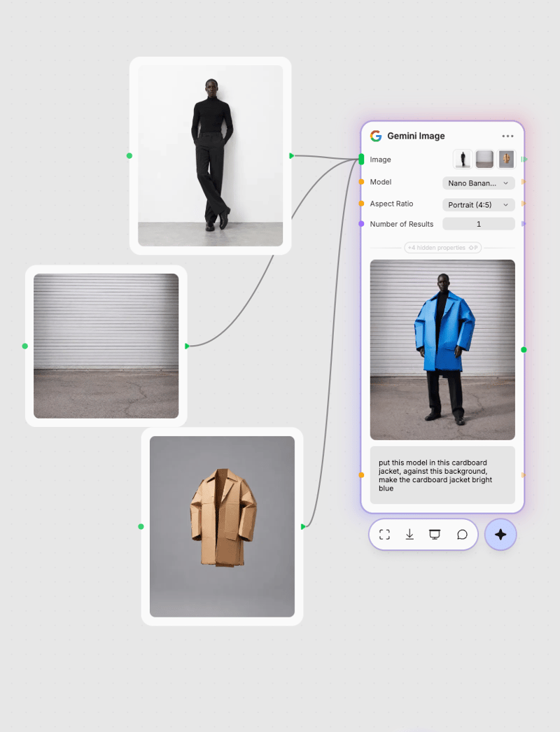Select the man in black outfit image node
Image resolution: width=560 pixels, height=732 pixels.
(x=211, y=156)
